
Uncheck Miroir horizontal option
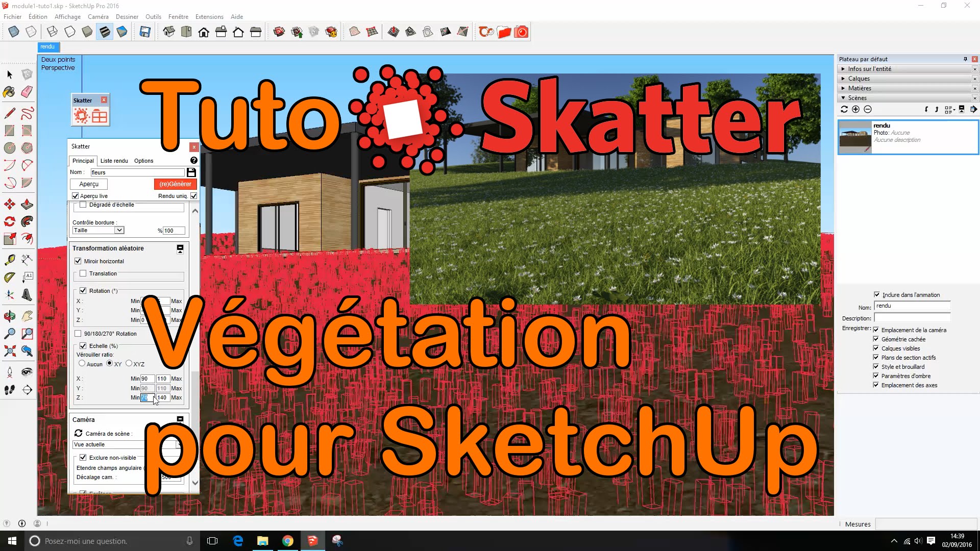coord(78,261)
